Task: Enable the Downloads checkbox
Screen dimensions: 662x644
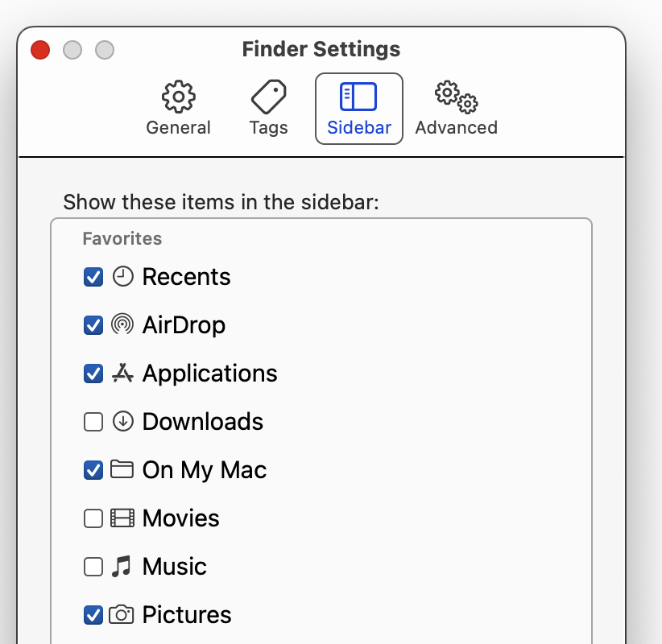Action: click(x=93, y=422)
